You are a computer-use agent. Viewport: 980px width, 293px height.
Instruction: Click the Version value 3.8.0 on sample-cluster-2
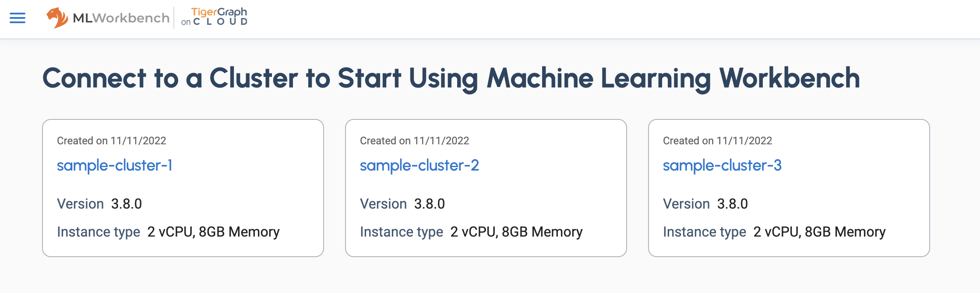point(430,203)
